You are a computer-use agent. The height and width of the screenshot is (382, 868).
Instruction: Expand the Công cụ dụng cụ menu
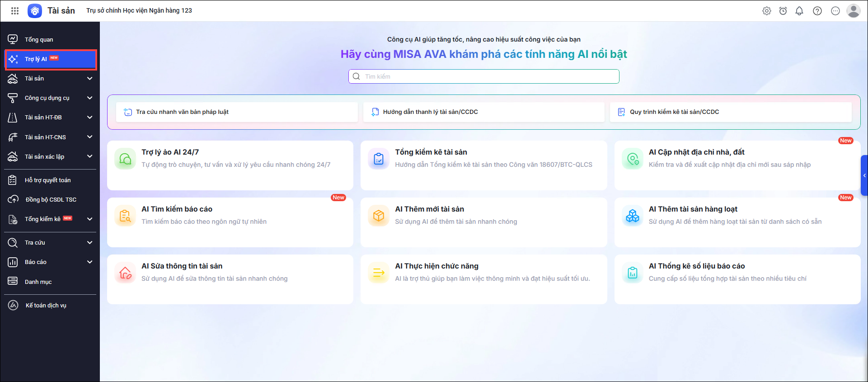click(90, 98)
